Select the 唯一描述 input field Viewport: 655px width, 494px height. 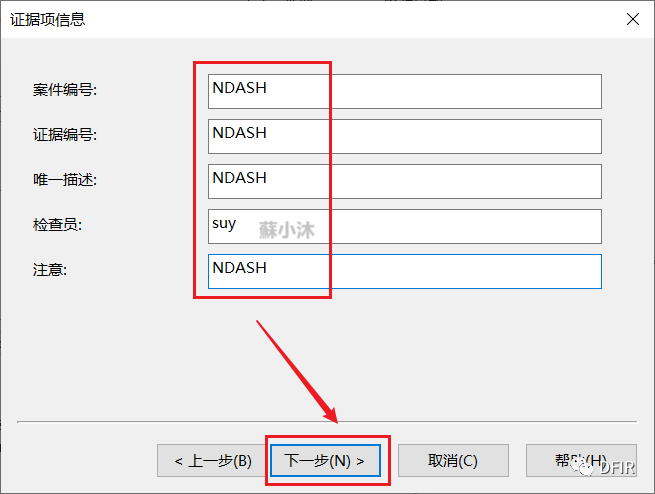tap(404, 181)
